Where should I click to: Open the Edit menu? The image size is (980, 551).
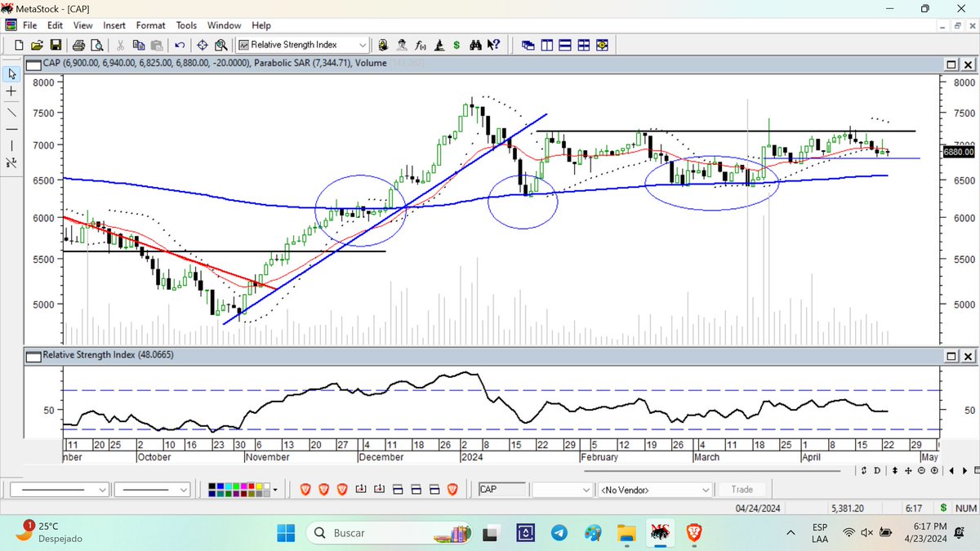click(55, 25)
